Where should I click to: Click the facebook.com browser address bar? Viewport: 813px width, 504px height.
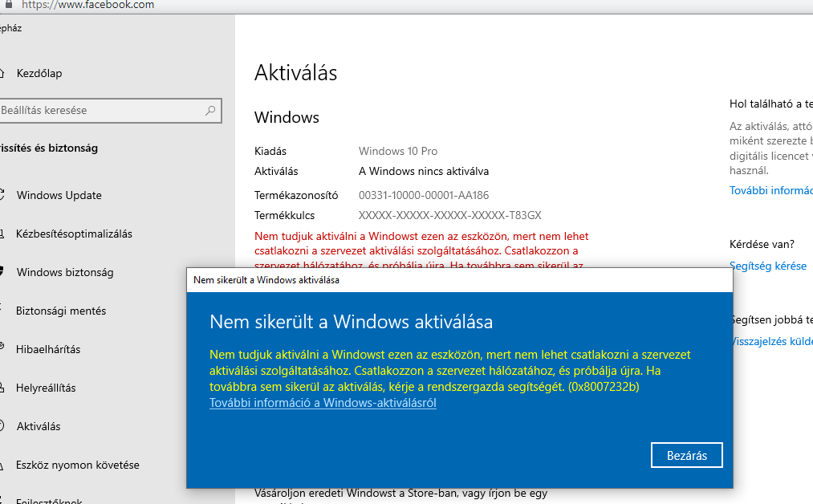(x=87, y=5)
